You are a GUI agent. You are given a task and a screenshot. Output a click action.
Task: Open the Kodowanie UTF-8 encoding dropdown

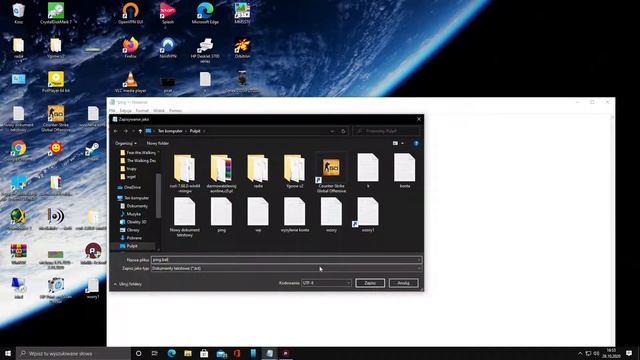pos(326,283)
